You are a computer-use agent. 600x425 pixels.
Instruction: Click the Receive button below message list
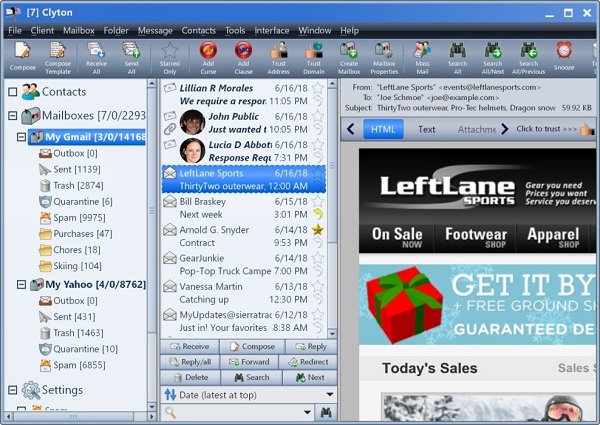click(190, 347)
